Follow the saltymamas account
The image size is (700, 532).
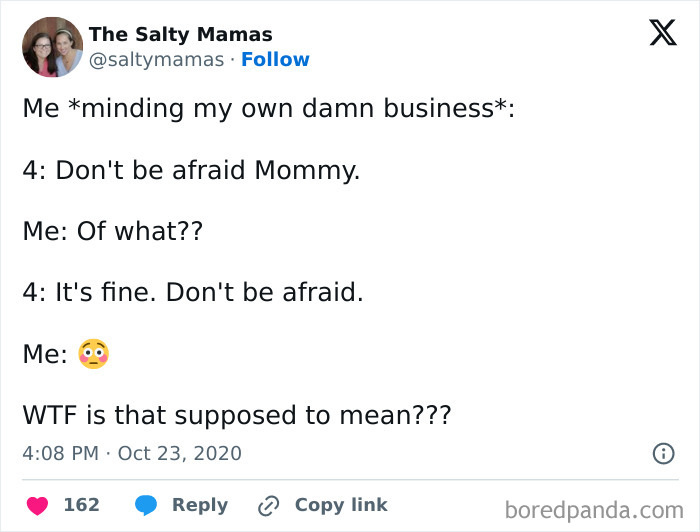click(x=275, y=60)
